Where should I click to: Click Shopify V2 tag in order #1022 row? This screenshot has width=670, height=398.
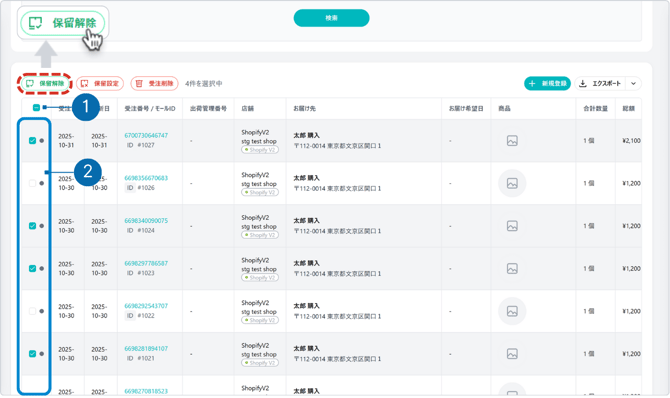(260, 320)
